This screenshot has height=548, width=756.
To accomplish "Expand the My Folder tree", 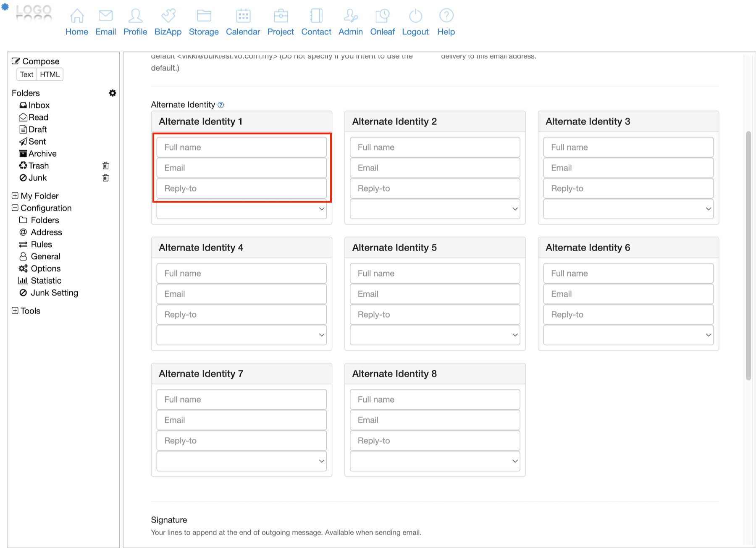I will click(x=15, y=196).
